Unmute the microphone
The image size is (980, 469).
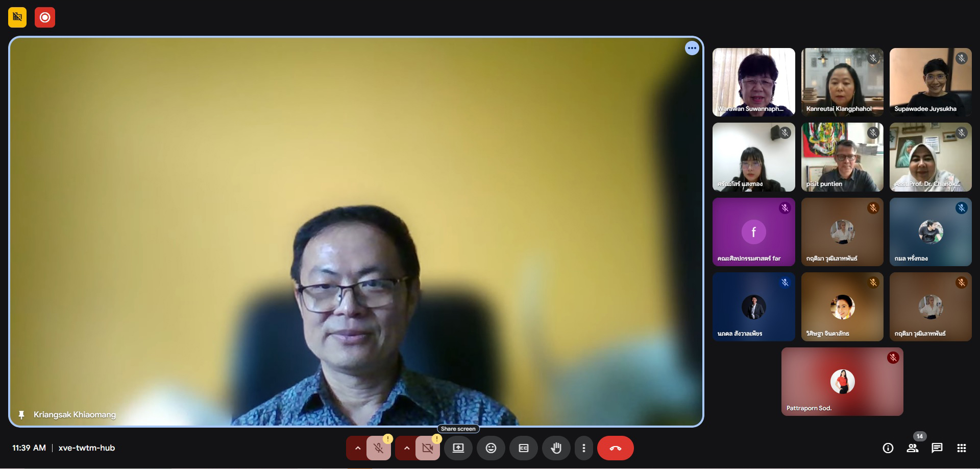pos(378,448)
